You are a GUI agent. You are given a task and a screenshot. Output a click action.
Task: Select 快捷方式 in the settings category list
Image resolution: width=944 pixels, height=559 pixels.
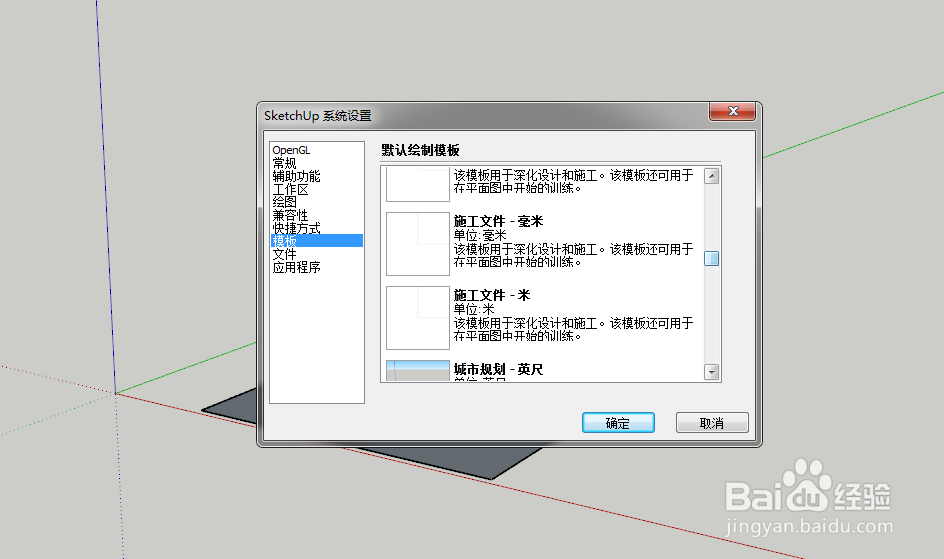coord(296,228)
